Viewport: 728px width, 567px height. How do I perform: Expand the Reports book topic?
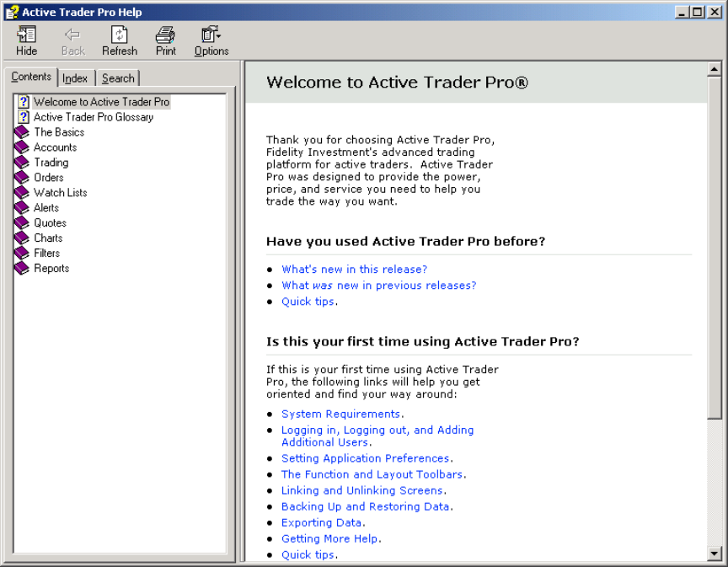point(51,269)
